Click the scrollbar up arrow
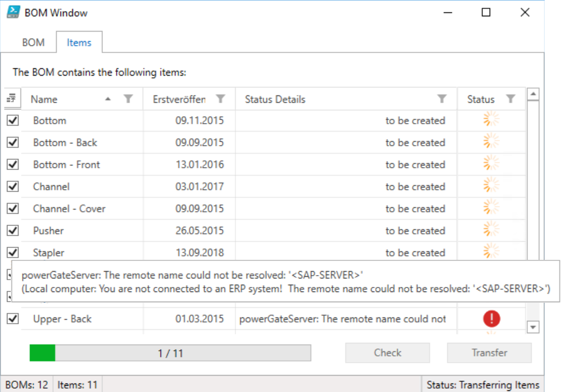The width and height of the screenshot is (561, 392). [x=533, y=94]
